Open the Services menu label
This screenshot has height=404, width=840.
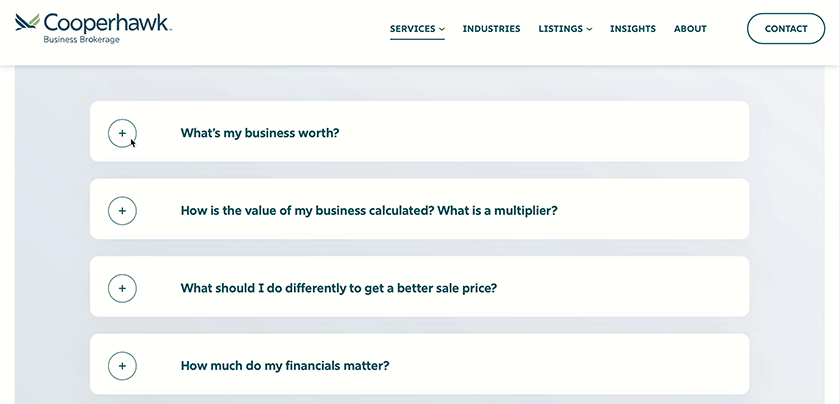(x=412, y=29)
